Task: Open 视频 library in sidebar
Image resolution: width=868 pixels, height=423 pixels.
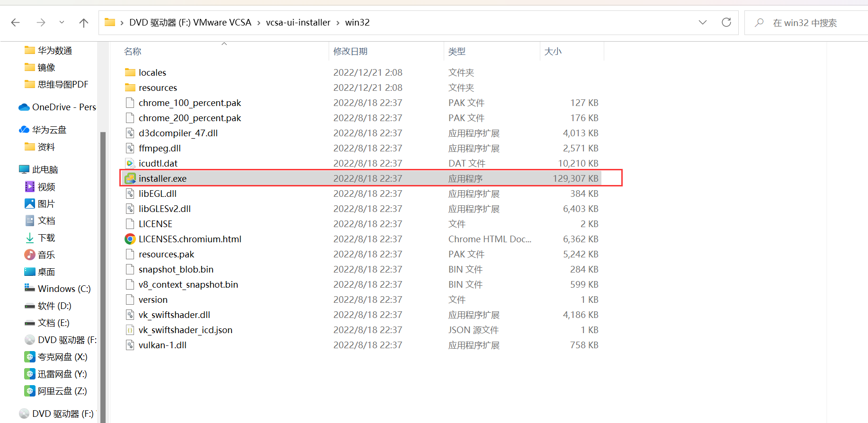Action: (x=46, y=186)
